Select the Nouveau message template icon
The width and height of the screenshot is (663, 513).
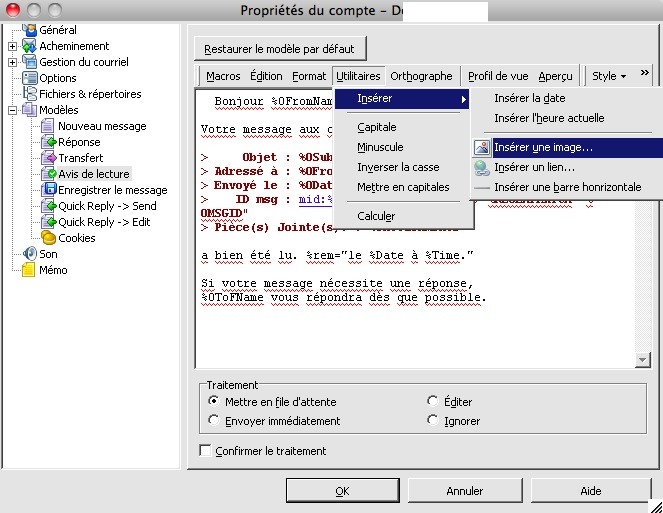coord(48,126)
